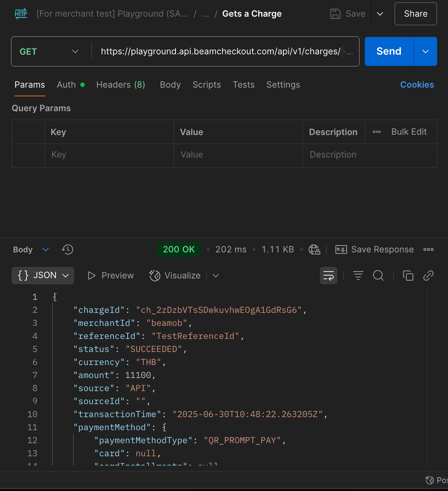
Task: Open the Scripts tab
Action: pyautogui.click(x=206, y=85)
